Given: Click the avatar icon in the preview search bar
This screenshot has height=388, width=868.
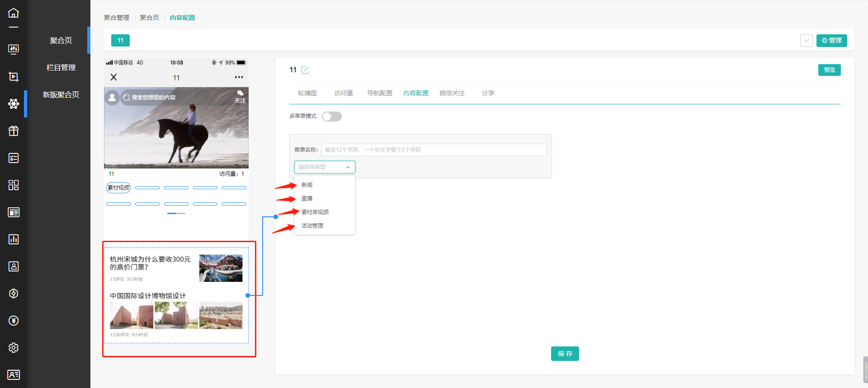Looking at the screenshot, I should (112, 97).
